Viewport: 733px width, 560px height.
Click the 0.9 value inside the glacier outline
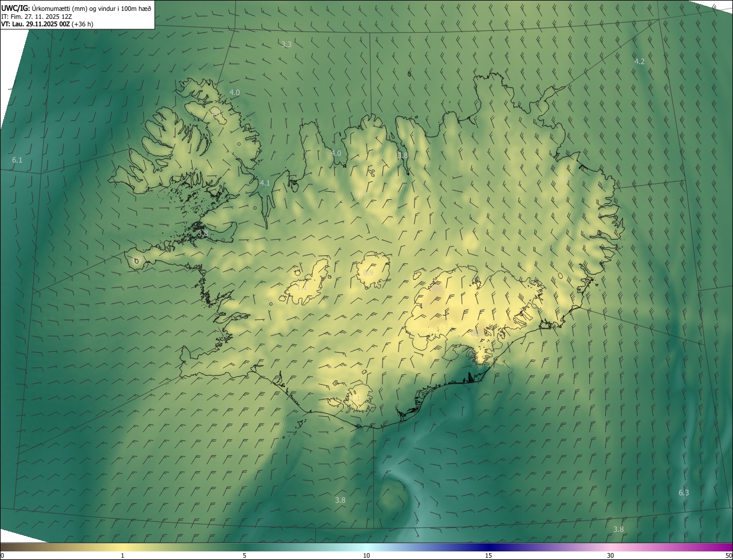[368, 273]
